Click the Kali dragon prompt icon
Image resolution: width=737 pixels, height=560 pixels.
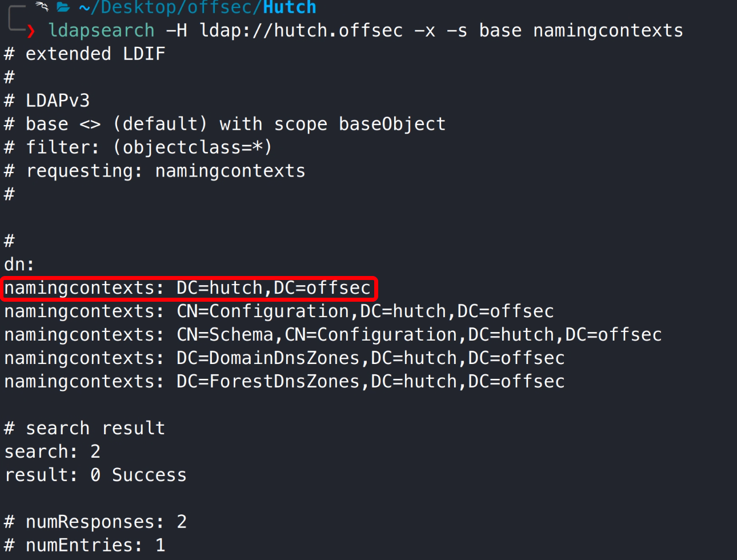[41, 6]
